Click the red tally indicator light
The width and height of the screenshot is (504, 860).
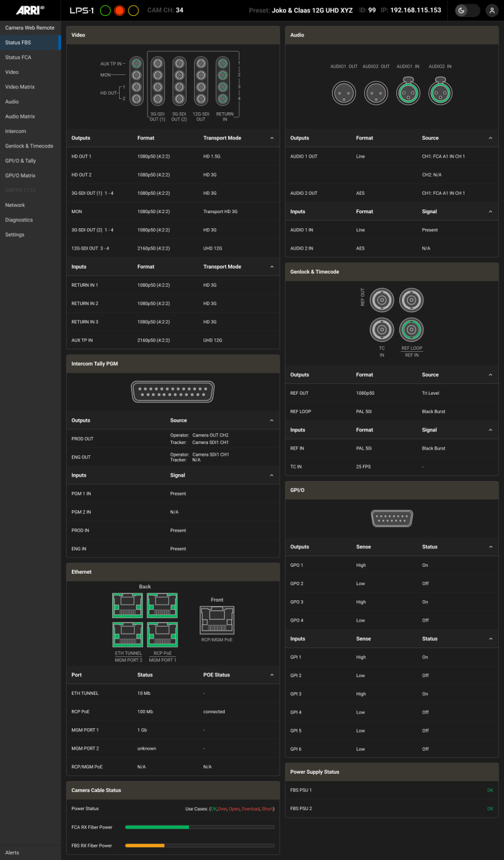click(x=120, y=11)
